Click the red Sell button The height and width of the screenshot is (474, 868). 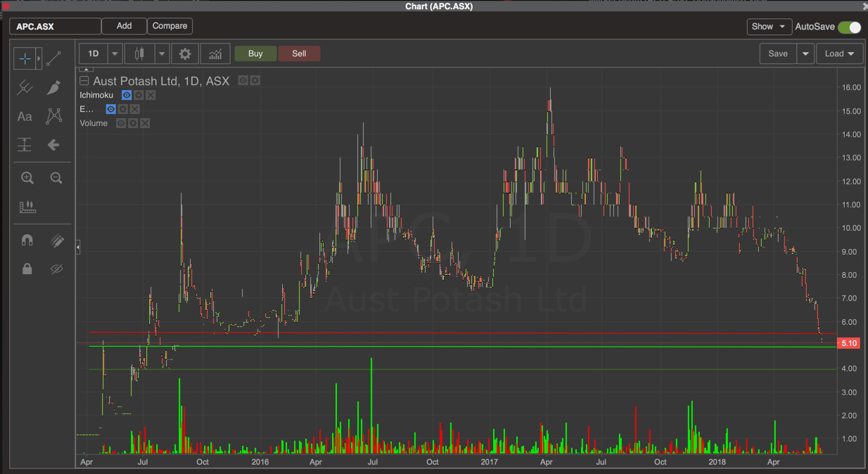click(x=299, y=53)
